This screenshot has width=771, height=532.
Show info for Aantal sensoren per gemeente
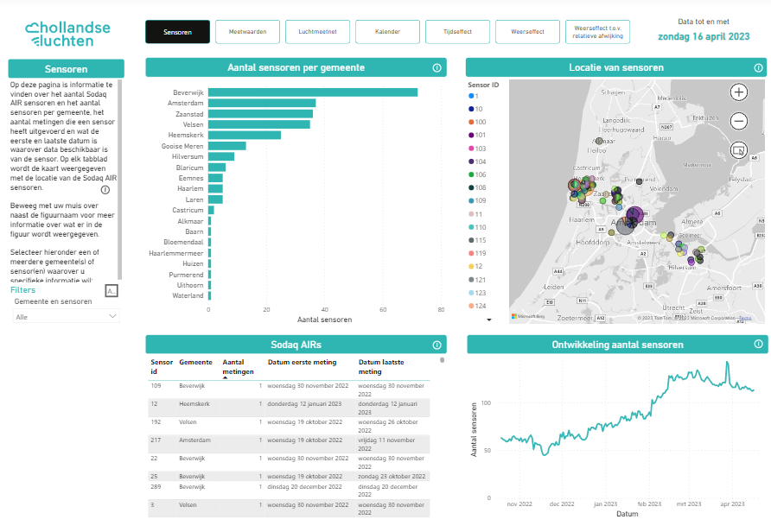coord(436,67)
